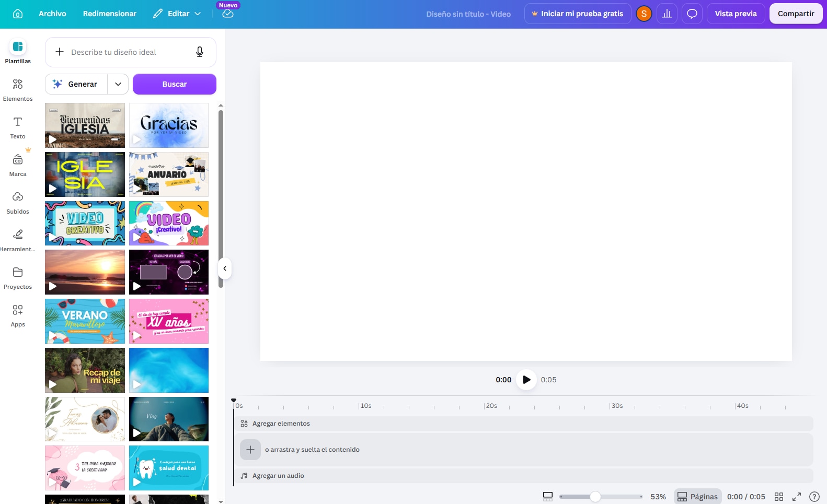The image size is (827, 504).
Task: Select the blue abstract smoke template
Action: point(169,370)
